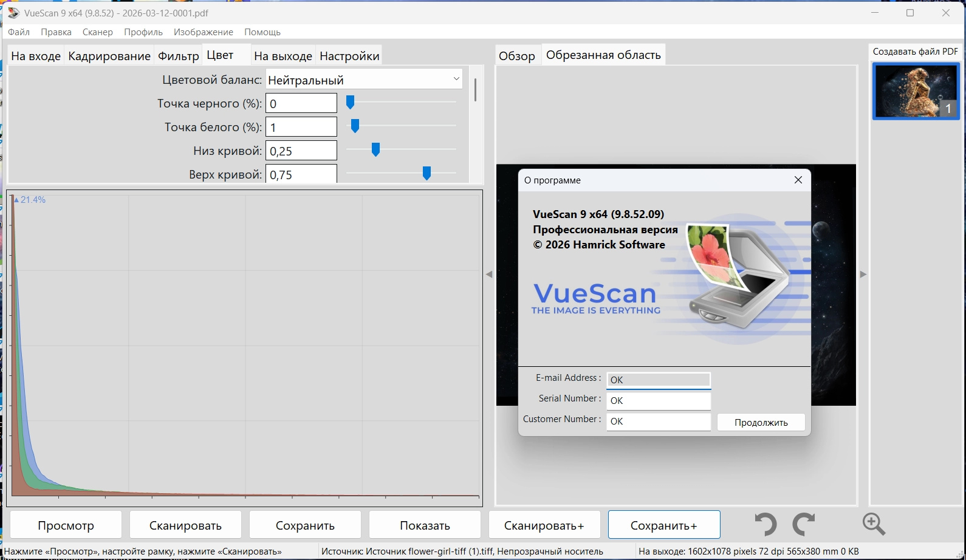
Task: Select the Обрезанная область tab
Action: point(603,55)
